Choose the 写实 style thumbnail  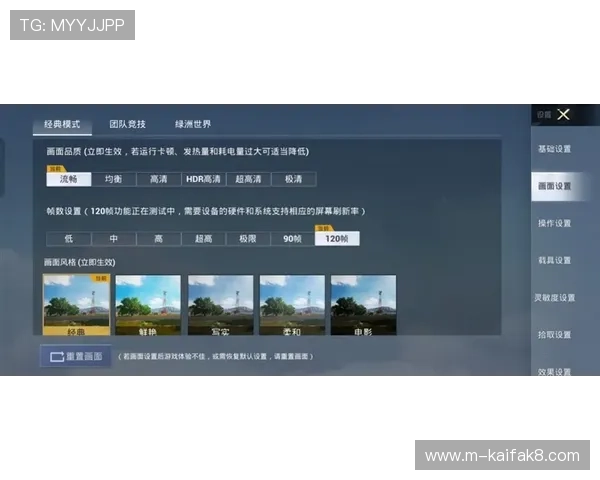pyautogui.click(x=220, y=305)
